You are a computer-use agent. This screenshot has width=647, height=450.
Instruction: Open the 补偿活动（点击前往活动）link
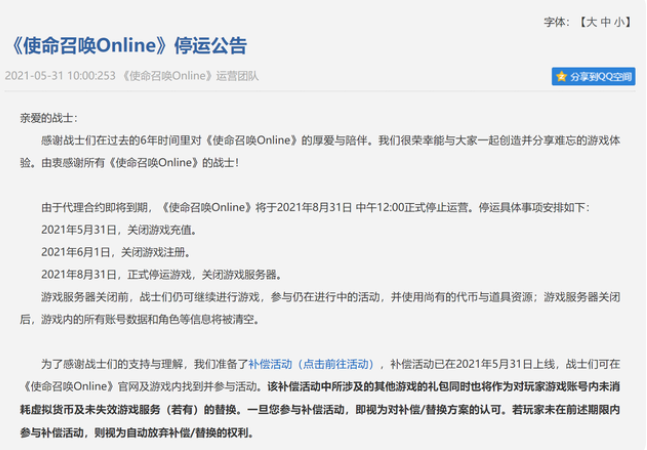click(x=312, y=364)
